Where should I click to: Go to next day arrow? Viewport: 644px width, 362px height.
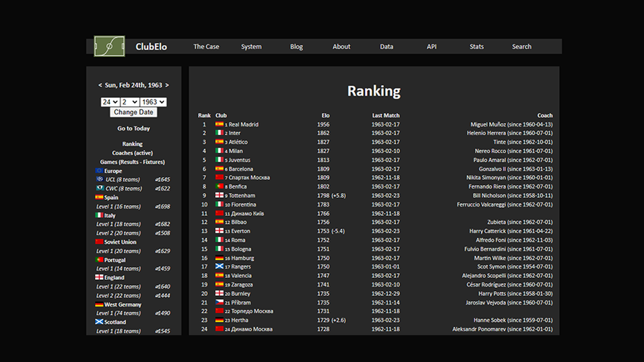click(167, 85)
